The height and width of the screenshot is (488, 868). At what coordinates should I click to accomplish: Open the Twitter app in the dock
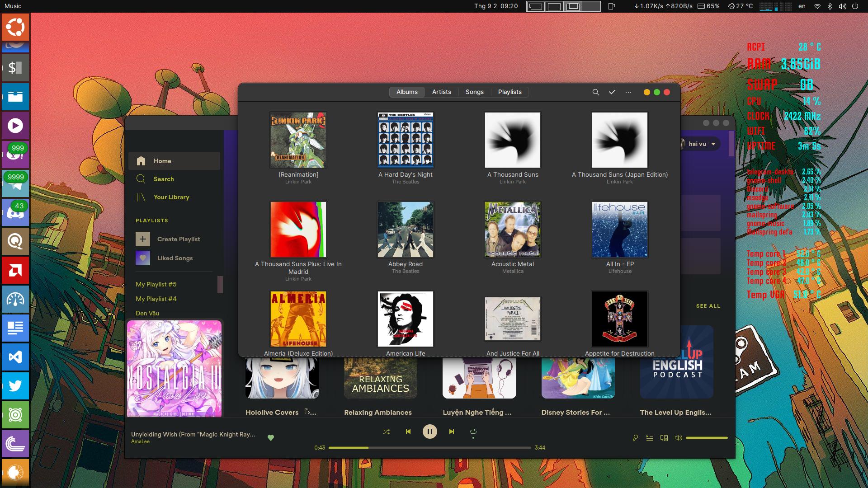click(x=15, y=386)
